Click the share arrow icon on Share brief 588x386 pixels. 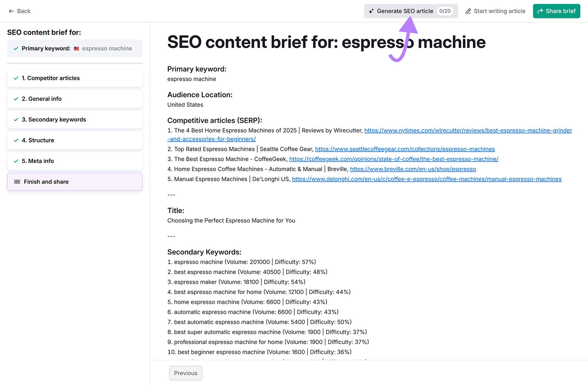[x=540, y=11]
